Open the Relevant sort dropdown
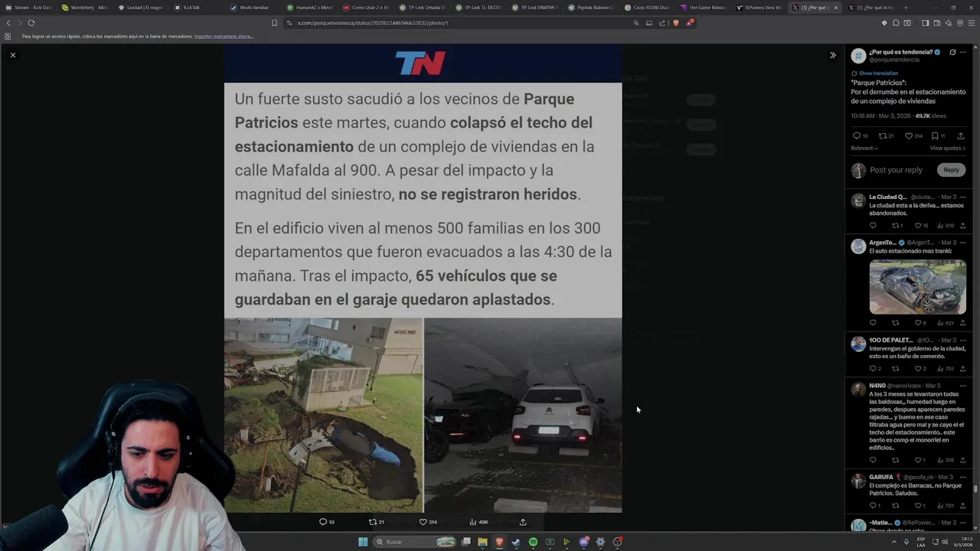This screenshot has width=980, height=551. tap(864, 148)
